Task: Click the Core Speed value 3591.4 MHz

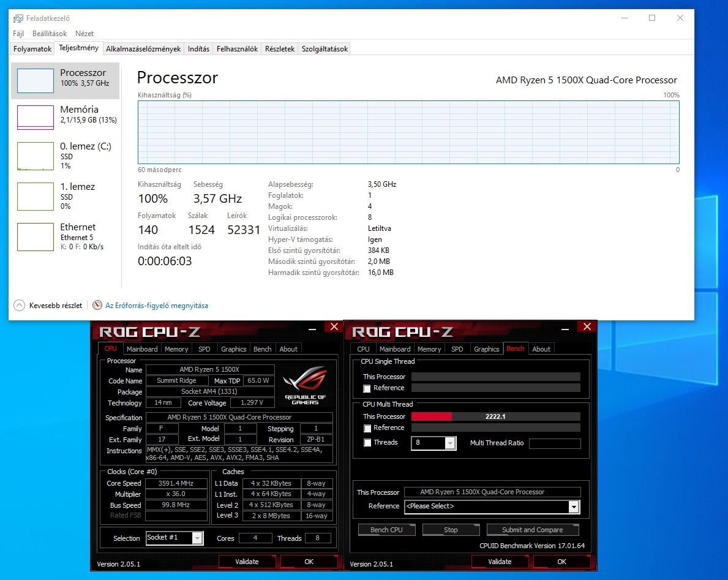Action: point(176,483)
